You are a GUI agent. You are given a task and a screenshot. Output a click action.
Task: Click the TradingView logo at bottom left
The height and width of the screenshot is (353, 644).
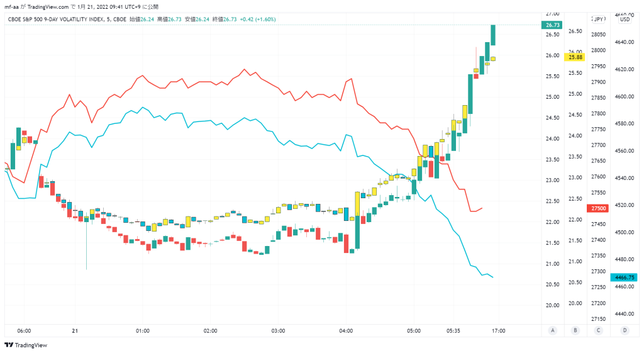(26, 345)
